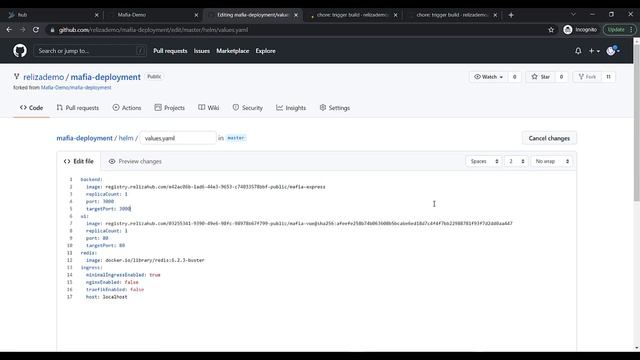Open the fork count 11

(608, 77)
